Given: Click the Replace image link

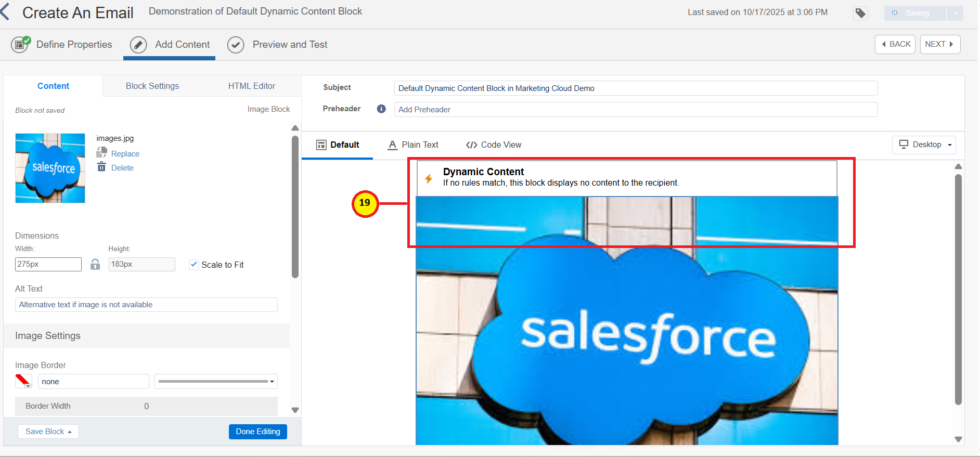Looking at the screenshot, I should (125, 153).
